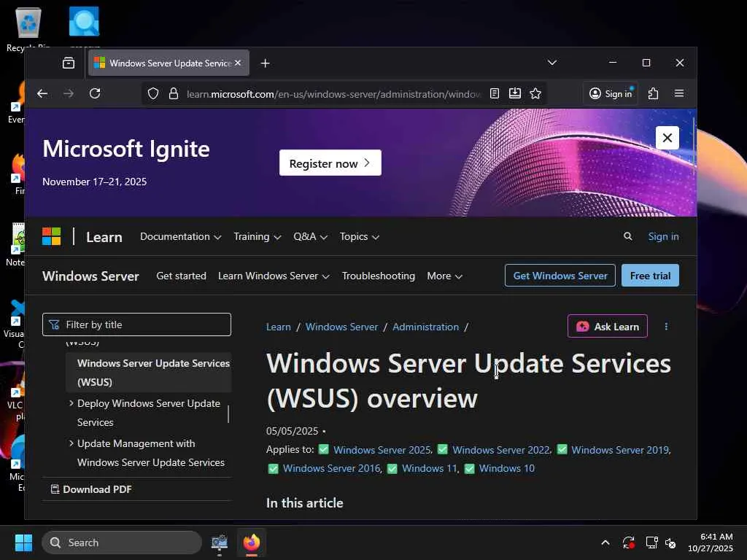747x560 pixels.
Task: Click the Firefox forward arrow
Action: coord(69,93)
